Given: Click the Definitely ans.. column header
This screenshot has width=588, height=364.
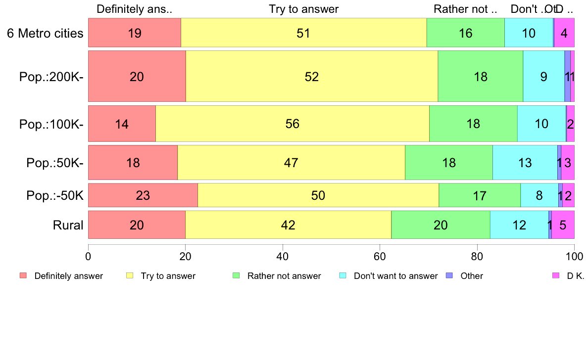Looking at the screenshot, I should click(134, 9).
